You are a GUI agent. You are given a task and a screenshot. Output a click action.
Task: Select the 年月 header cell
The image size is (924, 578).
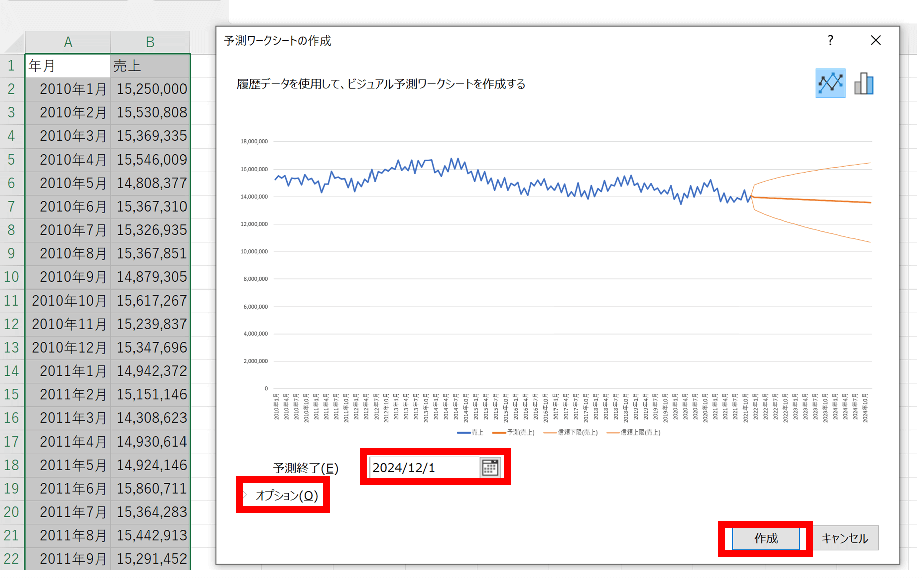68,65
